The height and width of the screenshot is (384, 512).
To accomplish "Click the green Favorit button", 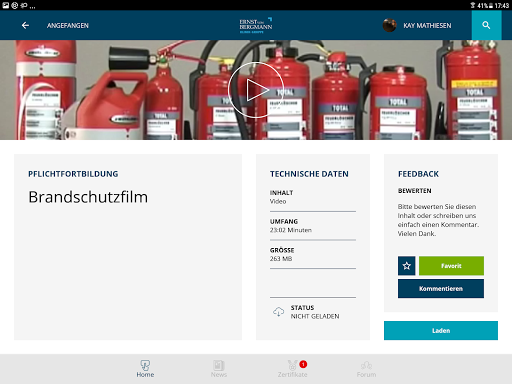I will coord(451,266).
